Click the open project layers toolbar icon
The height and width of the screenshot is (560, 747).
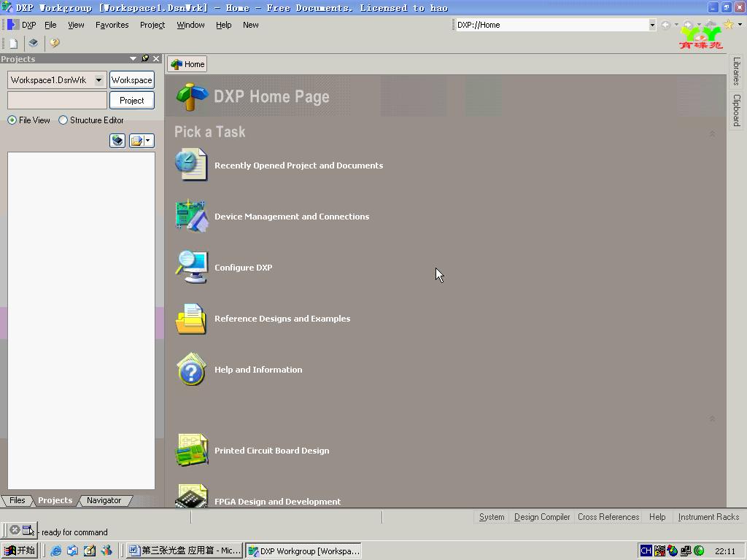point(33,43)
